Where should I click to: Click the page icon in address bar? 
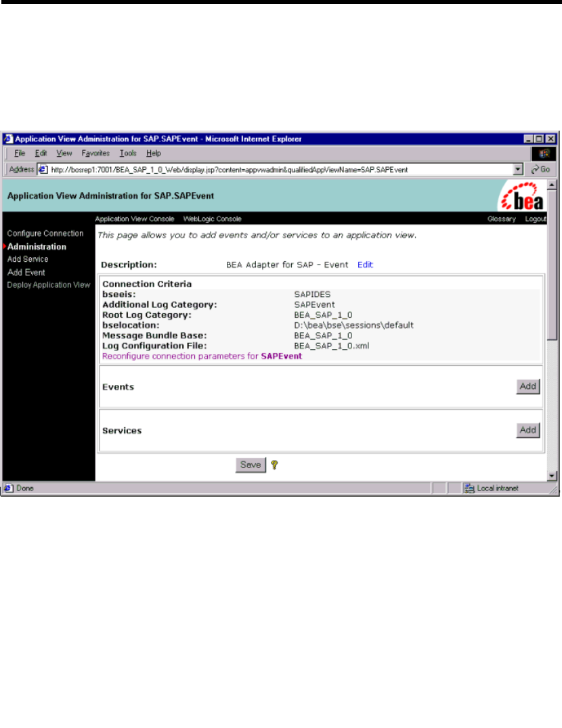click(43, 169)
